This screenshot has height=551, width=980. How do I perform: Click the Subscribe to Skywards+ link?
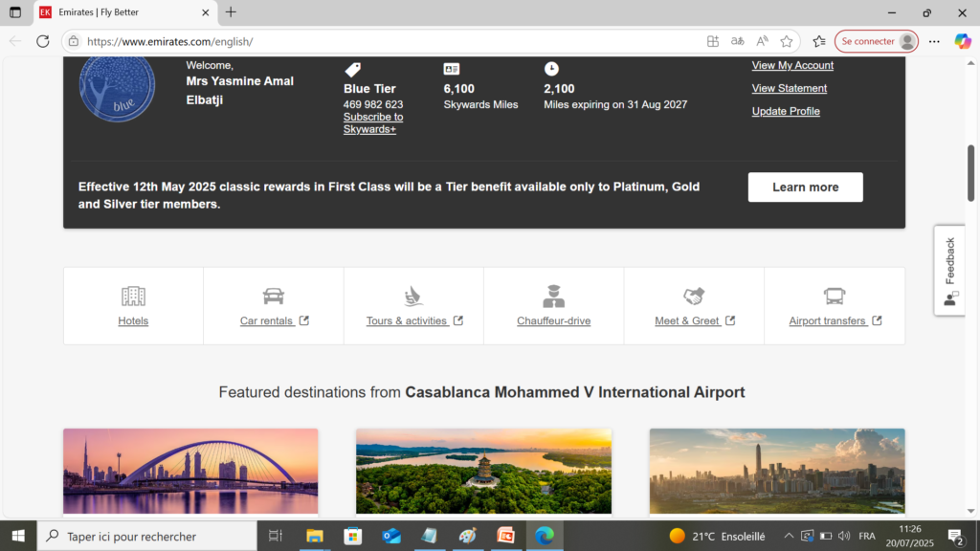coord(373,123)
